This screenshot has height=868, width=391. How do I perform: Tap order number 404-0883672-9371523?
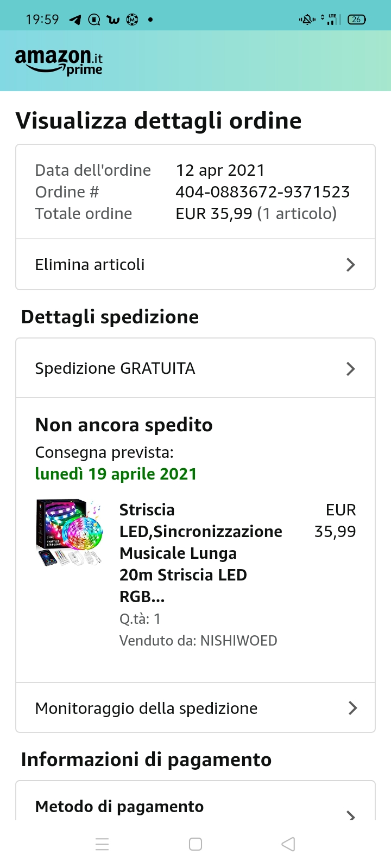262,192
